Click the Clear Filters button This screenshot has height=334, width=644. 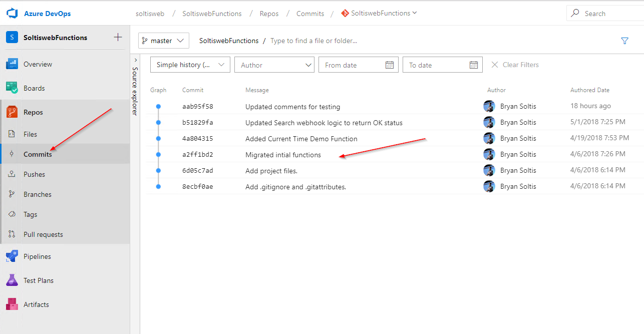(515, 65)
